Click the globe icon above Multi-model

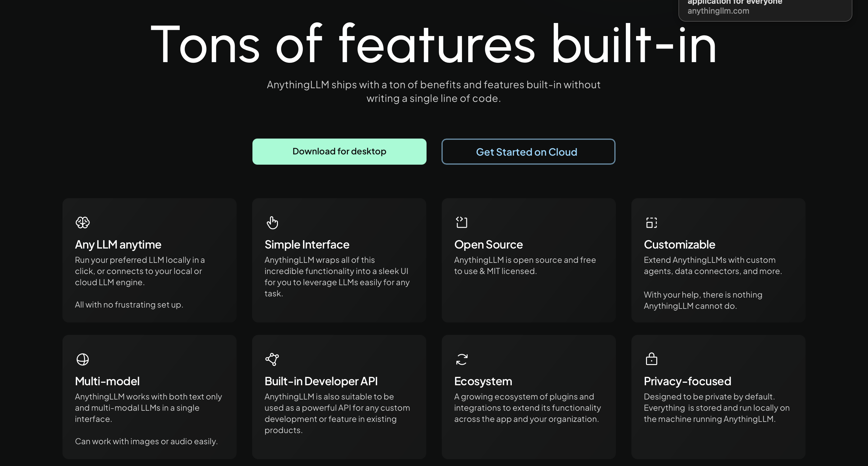pyautogui.click(x=83, y=359)
